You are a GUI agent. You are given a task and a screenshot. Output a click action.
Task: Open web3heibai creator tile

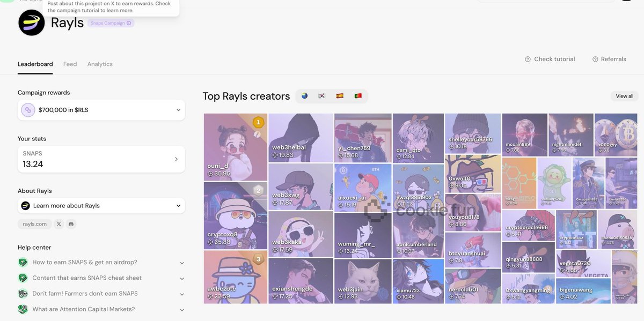pyautogui.click(x=301, y=137)
